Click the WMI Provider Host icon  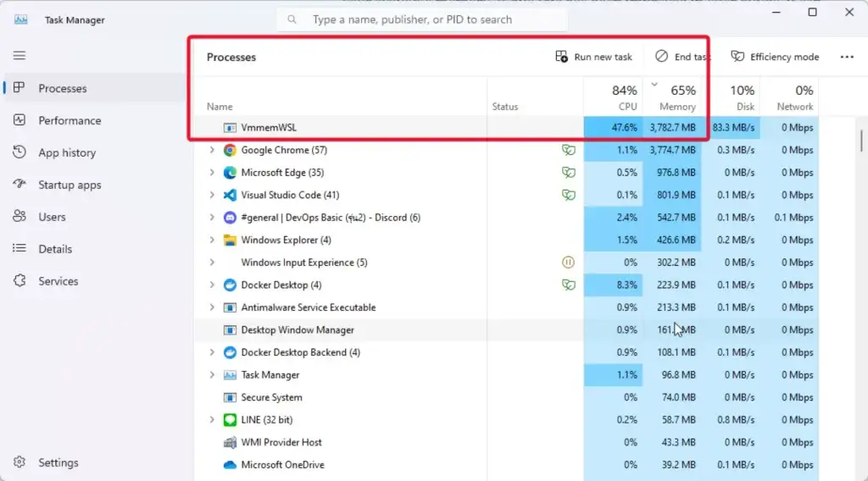coord(230,442)
